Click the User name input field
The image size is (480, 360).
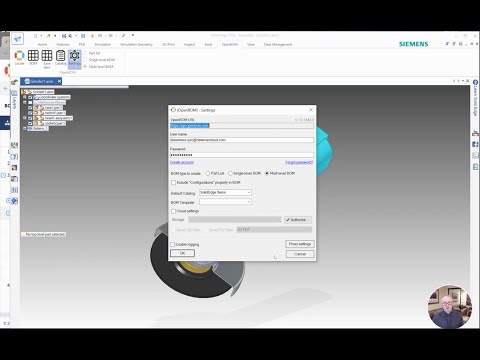(x=242, y=140)
